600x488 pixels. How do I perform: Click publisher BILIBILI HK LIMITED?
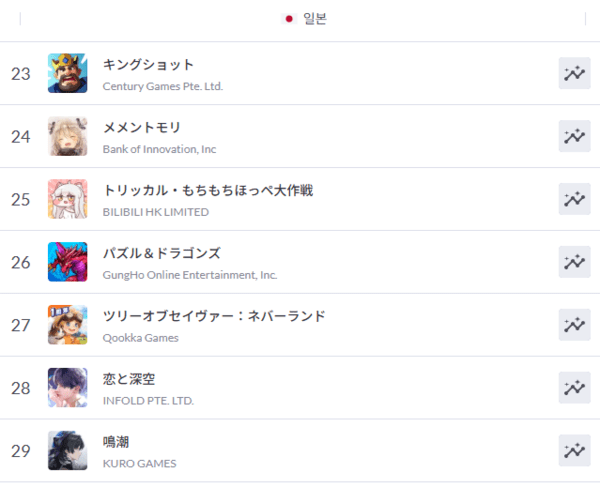tap(156, 212)
